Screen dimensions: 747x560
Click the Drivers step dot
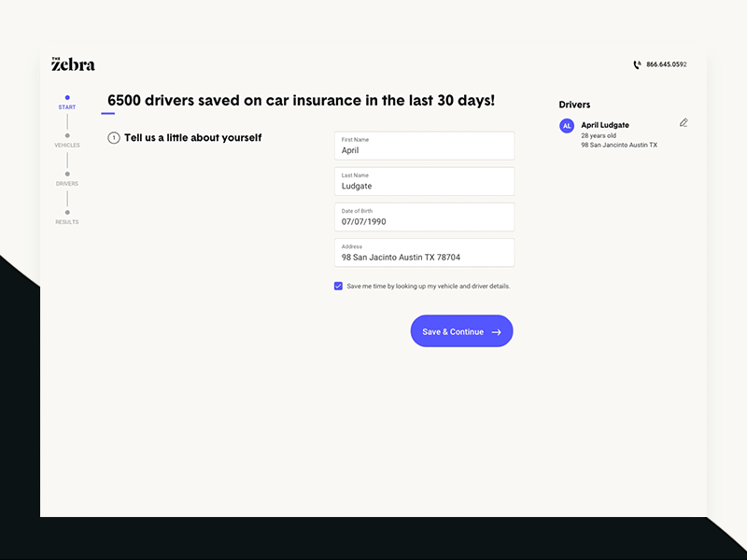[x=67, y=174]
